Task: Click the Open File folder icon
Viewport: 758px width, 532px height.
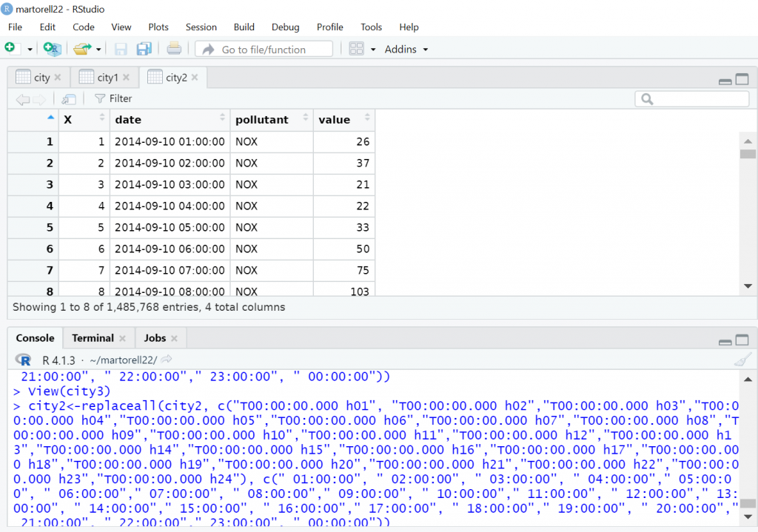Action: 82,49
